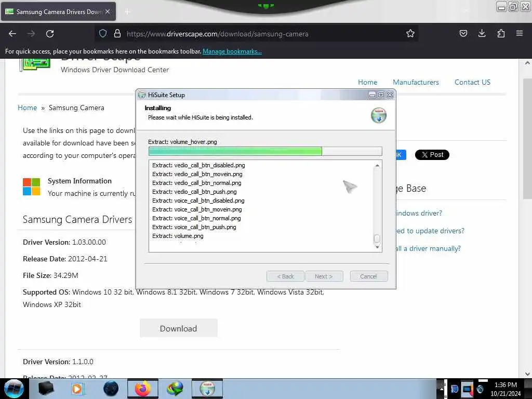532x399 pixels.
Task: Click the site security padlock icon
Action: pyautogui.click(x=117, y=33)
